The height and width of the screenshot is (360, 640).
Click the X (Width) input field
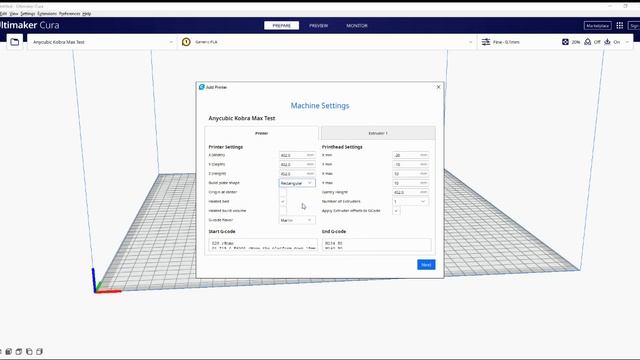click(x=297, y=155)
